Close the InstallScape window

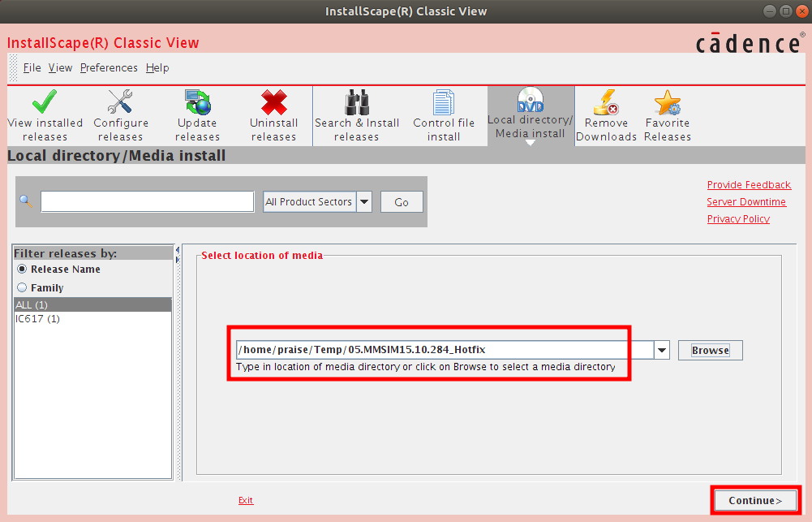pyautogui.click(x=801, y=11)
